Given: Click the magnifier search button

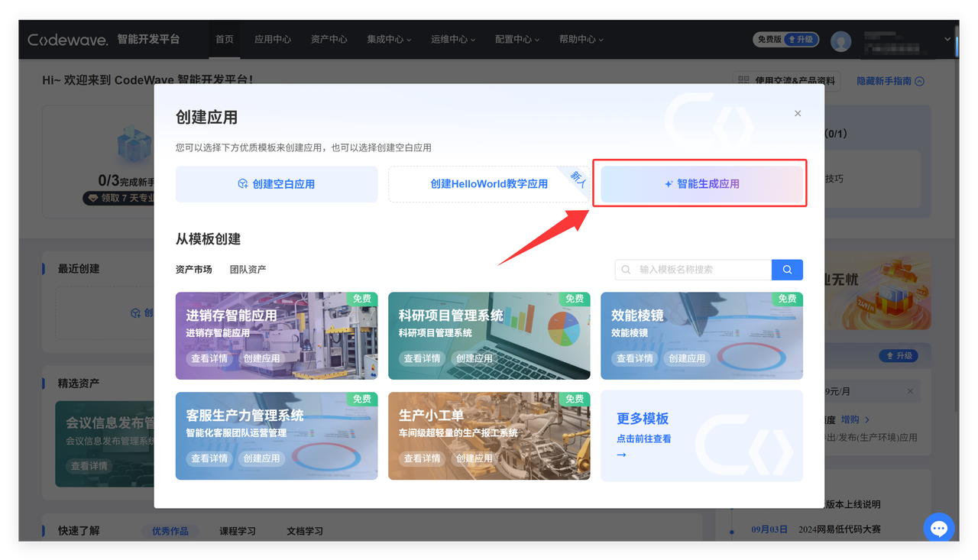Looking at the screenshot, I should (787, 270).
